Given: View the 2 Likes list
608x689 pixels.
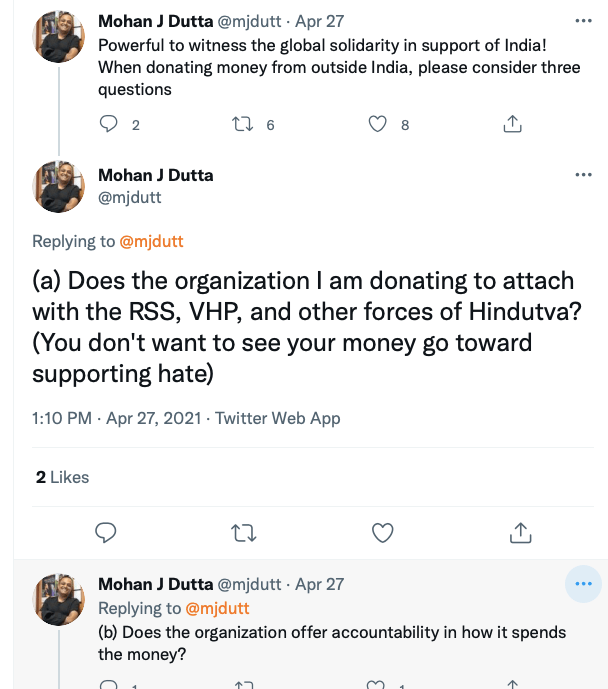Looking at the screenshot, I should pyautogui.click(x=62, y=477).
